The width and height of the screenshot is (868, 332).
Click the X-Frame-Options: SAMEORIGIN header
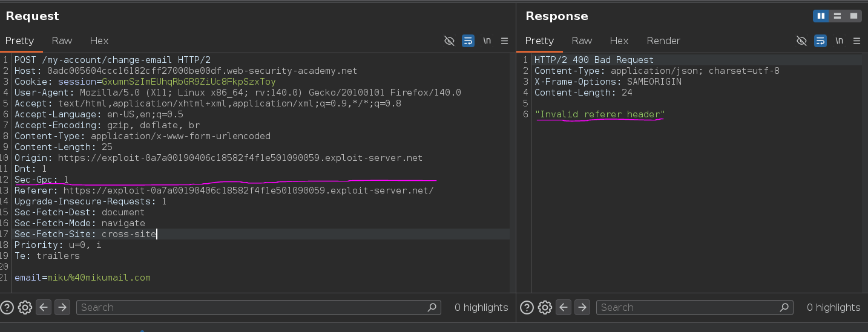coord(608,82)
